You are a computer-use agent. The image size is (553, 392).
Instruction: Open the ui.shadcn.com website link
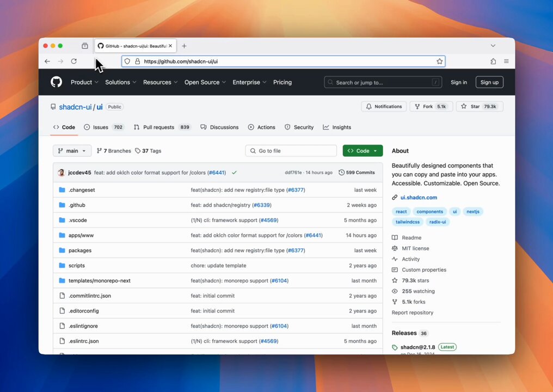click(419, 198)
